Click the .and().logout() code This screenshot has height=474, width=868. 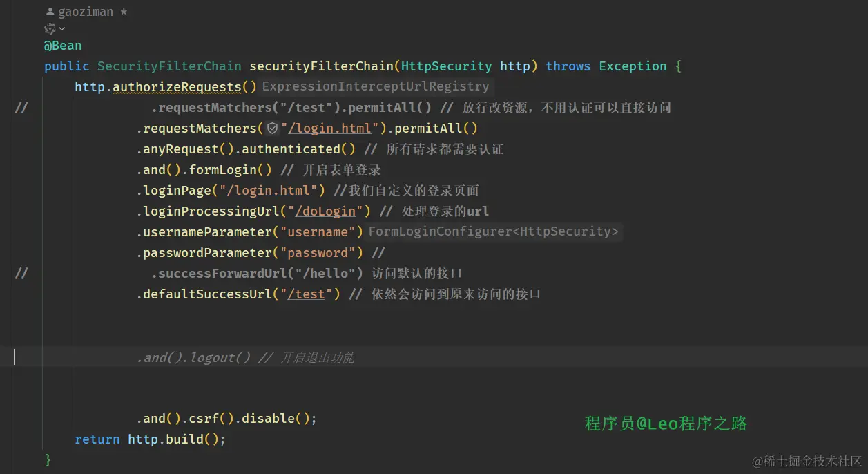pos(193,358)
